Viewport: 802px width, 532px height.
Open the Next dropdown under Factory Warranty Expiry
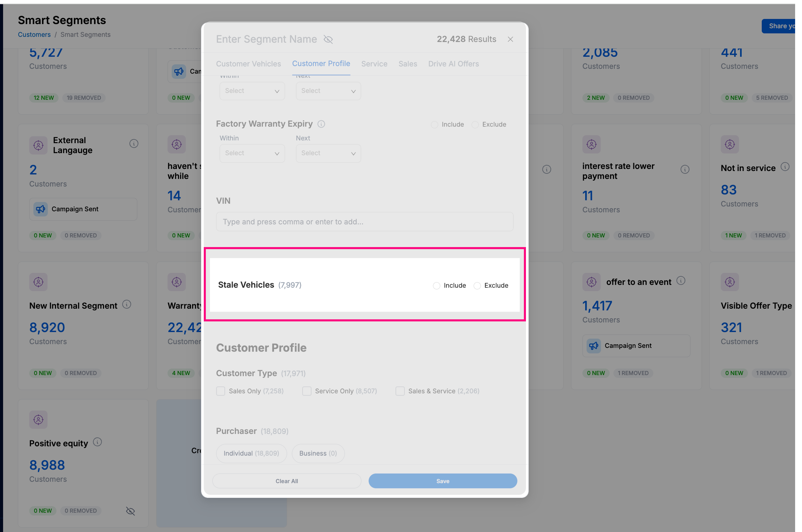(x=328, y=153)
